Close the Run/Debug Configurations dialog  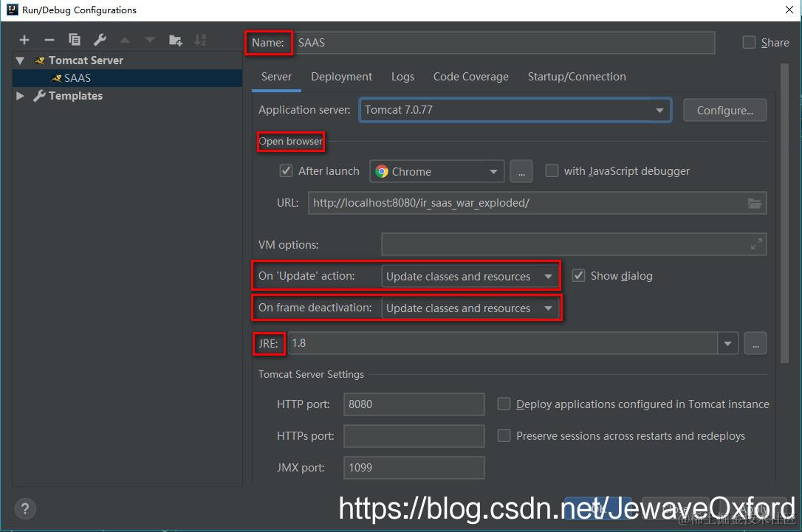[789, 10]
